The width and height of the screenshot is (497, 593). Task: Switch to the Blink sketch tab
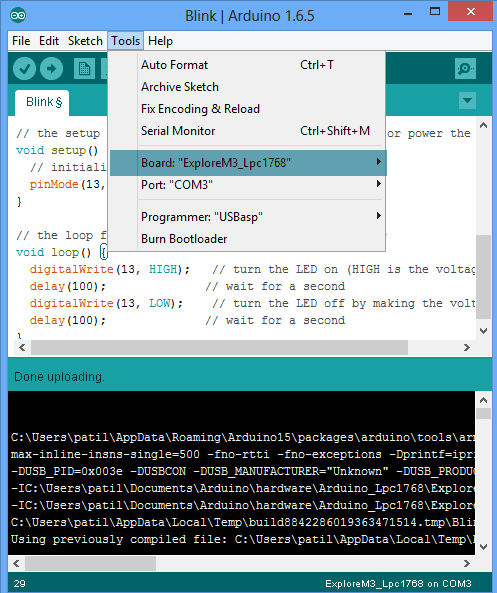tap(42, 102)
